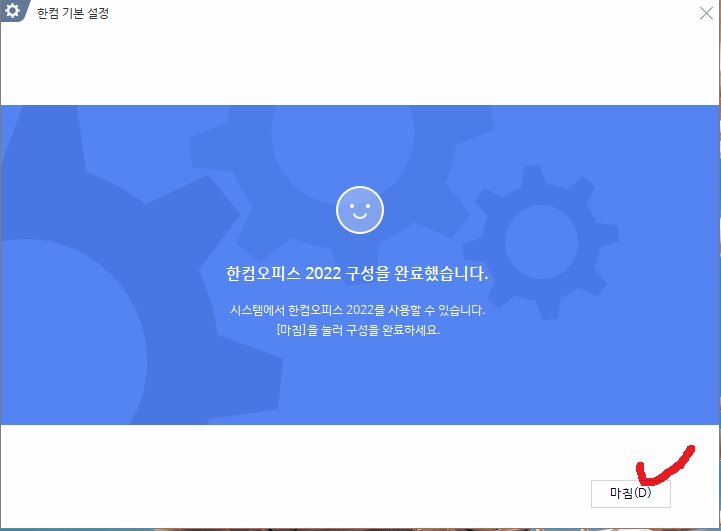Image resolution: width=721 pixels, height=531 pixels.
Task: Select the '한컴오피스 2022 구성을 완료했습니다.' heading
Action: coord(357,274)
